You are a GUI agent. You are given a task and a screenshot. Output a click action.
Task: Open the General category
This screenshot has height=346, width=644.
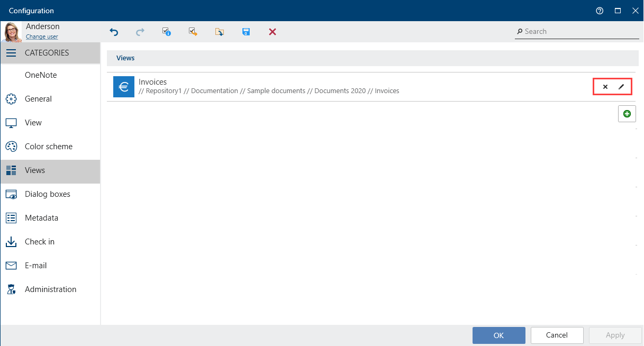[38, 99]
